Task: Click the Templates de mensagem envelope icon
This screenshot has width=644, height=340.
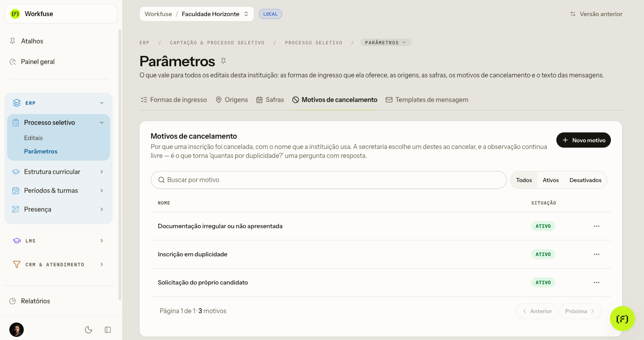Action: [389, 100]
